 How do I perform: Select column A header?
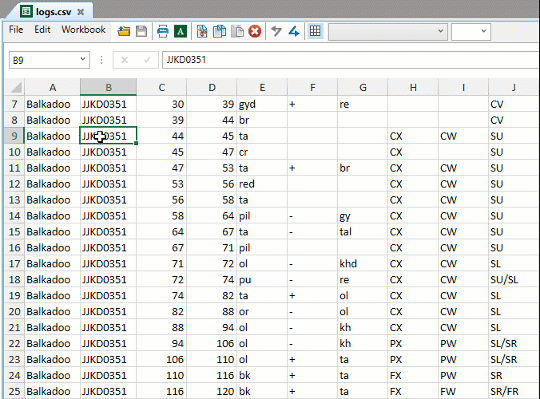coord(52,87)
